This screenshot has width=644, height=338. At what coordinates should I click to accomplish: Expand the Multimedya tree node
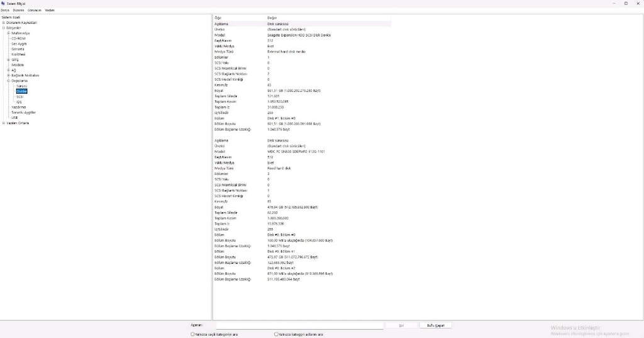tap(9, 33)
